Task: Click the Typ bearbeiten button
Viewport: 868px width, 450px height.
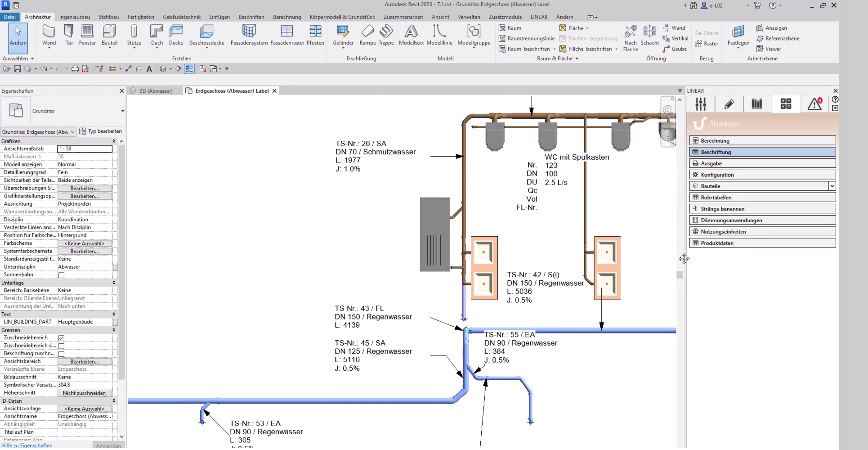Action: (101, 131)
